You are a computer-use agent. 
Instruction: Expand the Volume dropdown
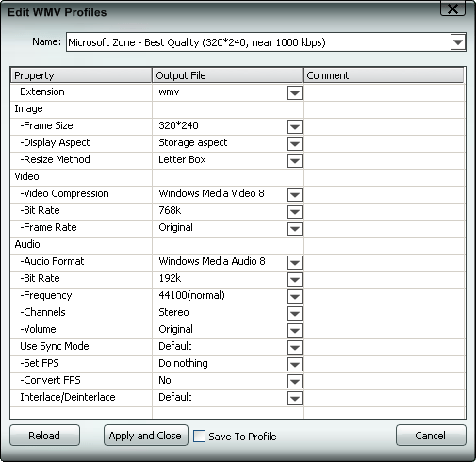click(295, 331)
